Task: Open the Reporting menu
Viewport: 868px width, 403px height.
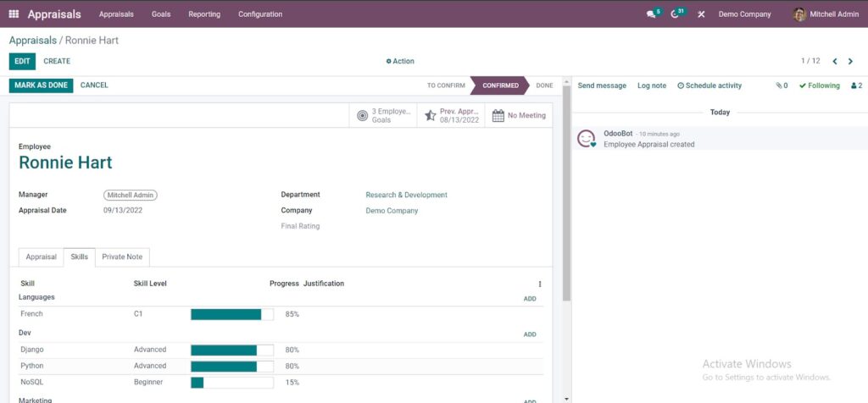Action: point(204,14)
